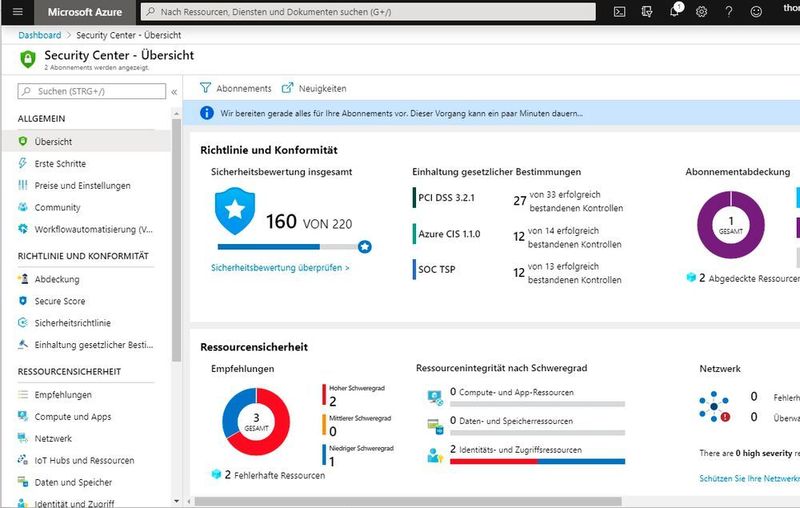The width and height of the screenshot is (800, 508).
Task: Click the horizontal scrollbar at bottom
Action: [408, 501]
